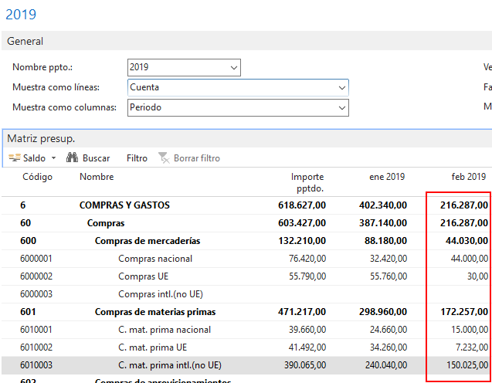This screenshot has height=383, width=492.
Task: Select the Compras de materias primas row
Action: [155, 312]
